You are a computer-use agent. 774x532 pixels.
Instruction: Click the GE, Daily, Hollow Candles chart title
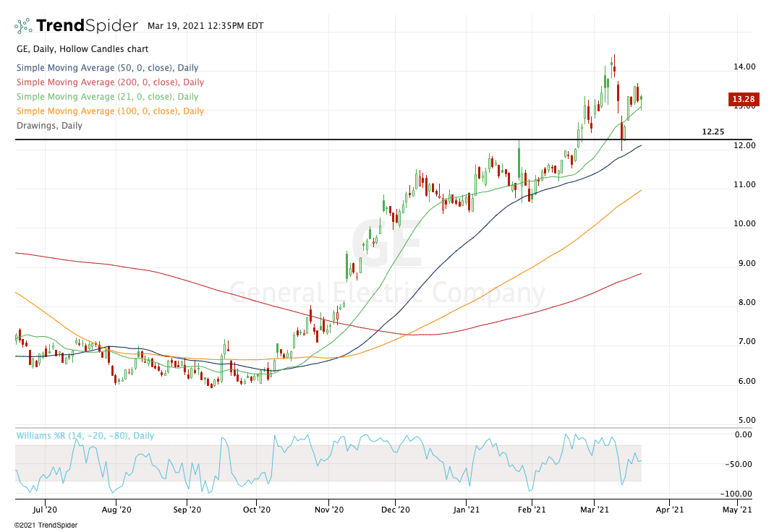click(x=82, y=49)
